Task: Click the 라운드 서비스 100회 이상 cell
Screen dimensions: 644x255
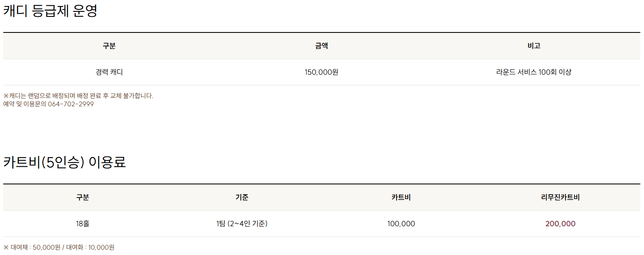Action: (x=534, y=72)
